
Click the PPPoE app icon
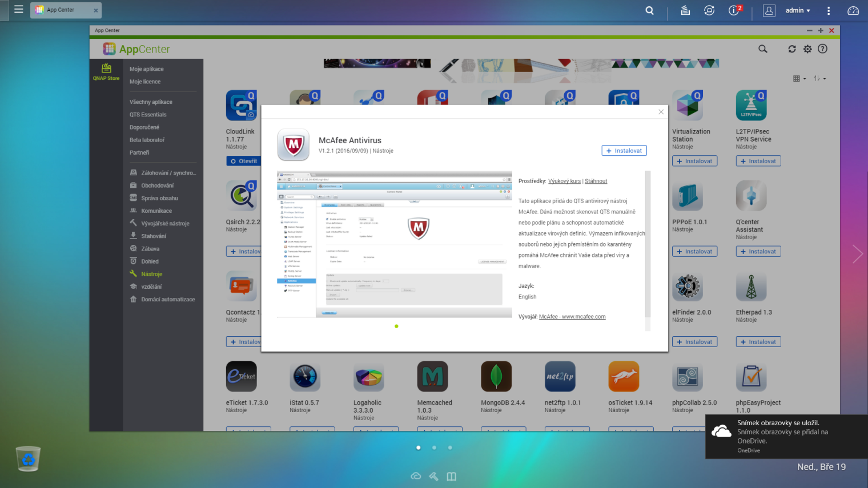688,196
